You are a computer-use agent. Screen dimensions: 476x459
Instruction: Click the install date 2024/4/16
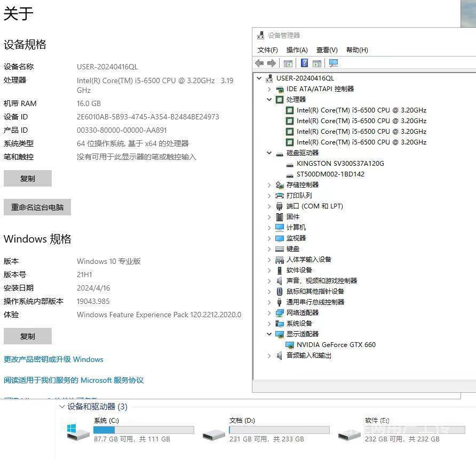(x=93, y=288)
